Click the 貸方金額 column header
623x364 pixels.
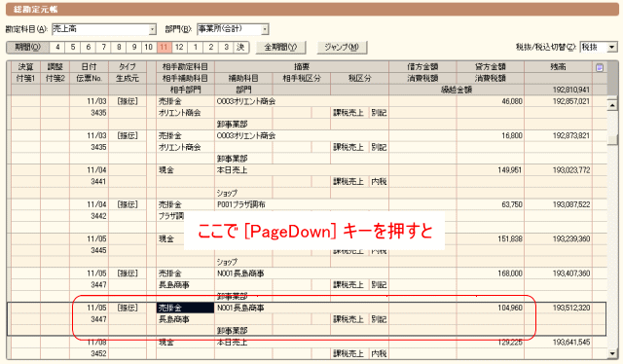tap(491, 67)
